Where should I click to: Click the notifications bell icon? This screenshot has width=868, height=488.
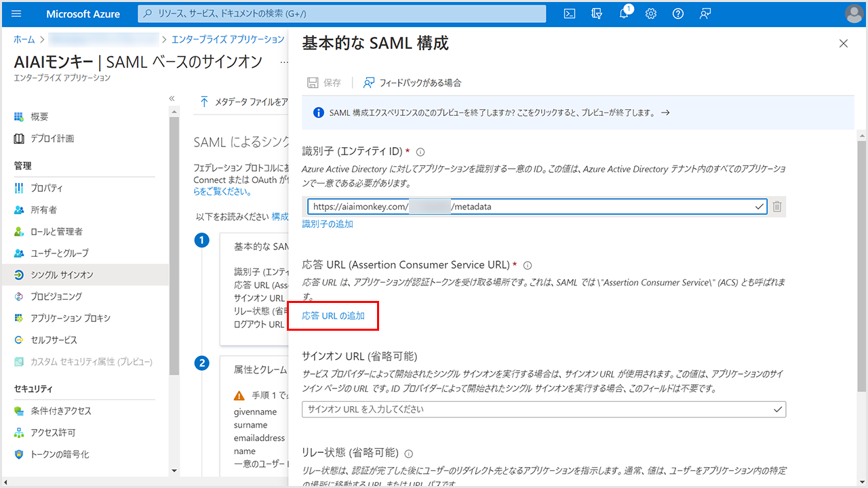(x=625, y=14)
